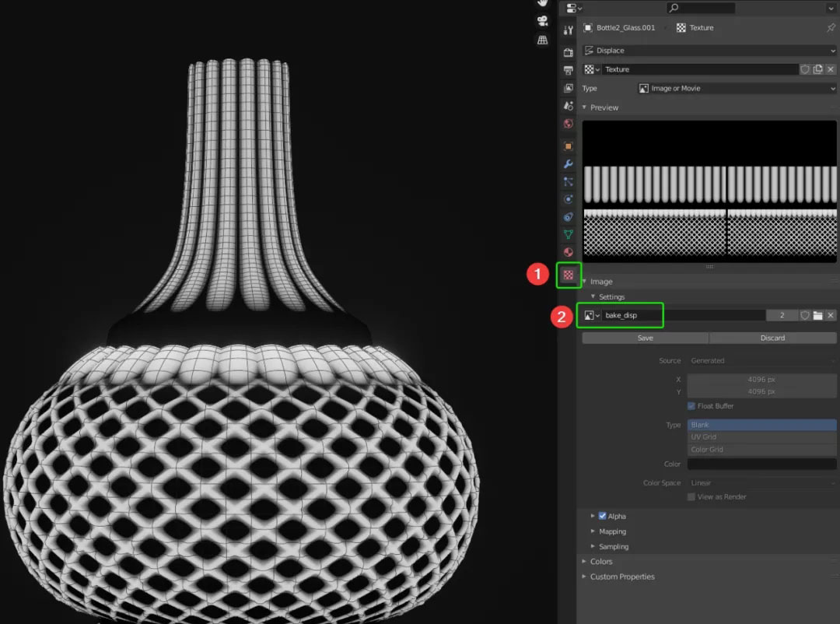Open the Tool properties tab
Image resolution: width=840 pixels, height=624 pixels.
[x=569, y=30]
